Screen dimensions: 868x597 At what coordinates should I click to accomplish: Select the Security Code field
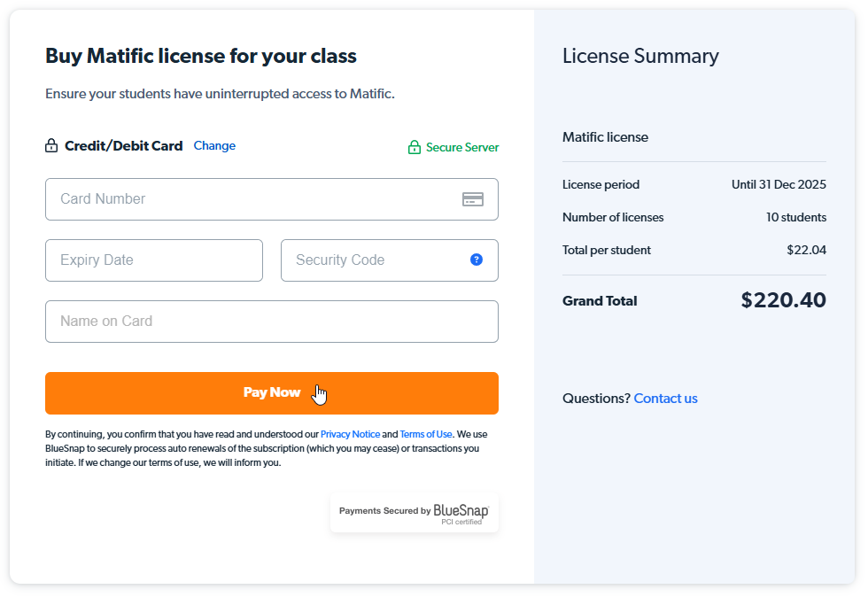pos(389,260)
